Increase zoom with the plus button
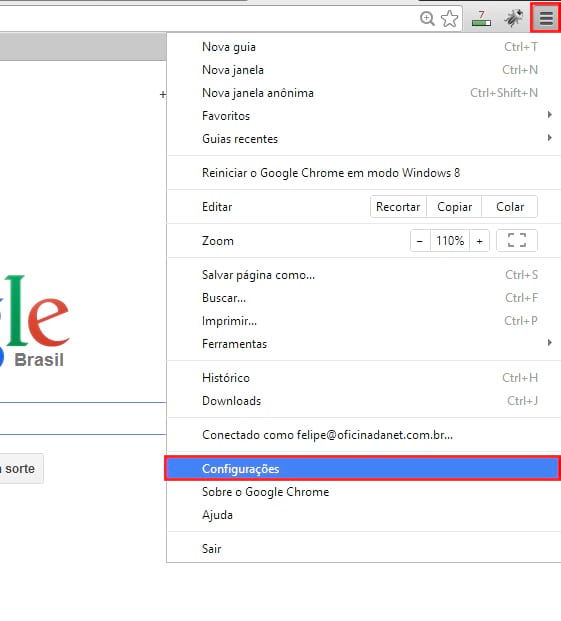561x621 pixels. (479, 240)
